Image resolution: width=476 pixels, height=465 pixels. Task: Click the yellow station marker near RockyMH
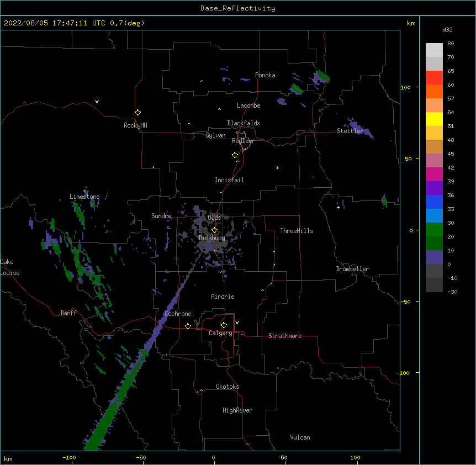coord(137,113)
